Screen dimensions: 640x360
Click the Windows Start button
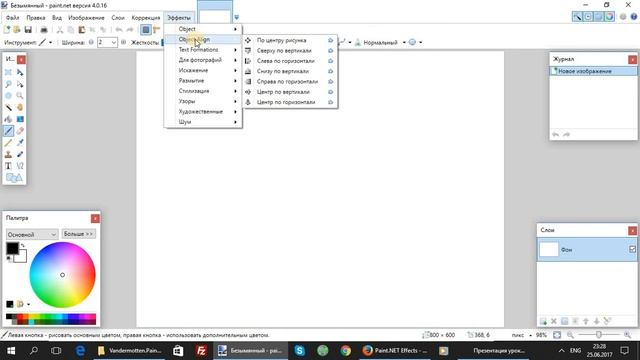pyautogui.click(x=11, y=351)
